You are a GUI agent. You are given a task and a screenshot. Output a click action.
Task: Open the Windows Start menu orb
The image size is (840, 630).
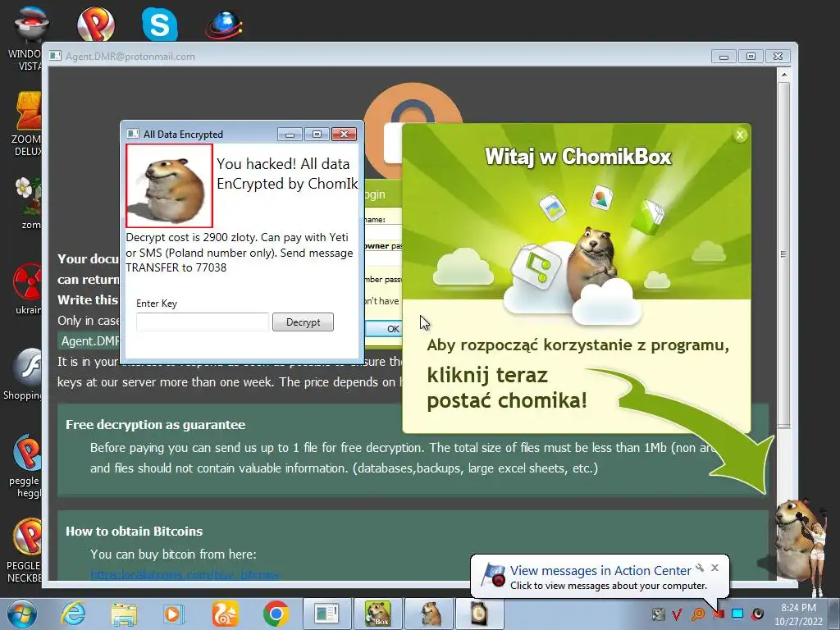coord(21,614)
